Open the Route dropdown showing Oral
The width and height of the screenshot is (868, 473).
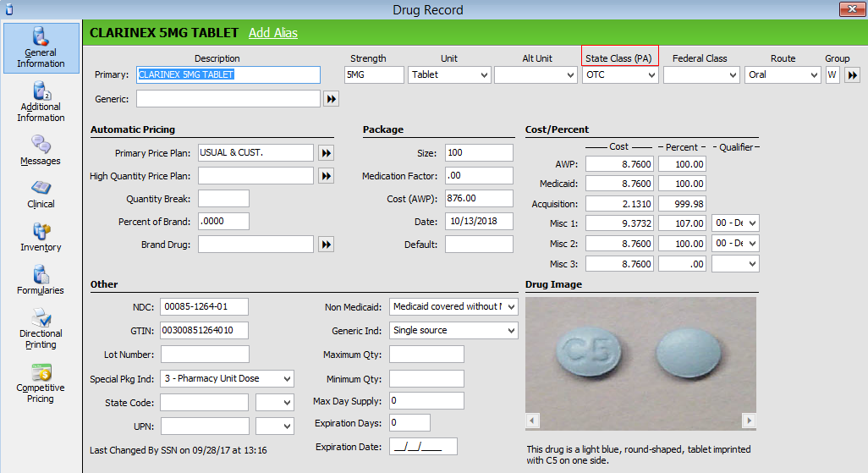tap(783, 74)
